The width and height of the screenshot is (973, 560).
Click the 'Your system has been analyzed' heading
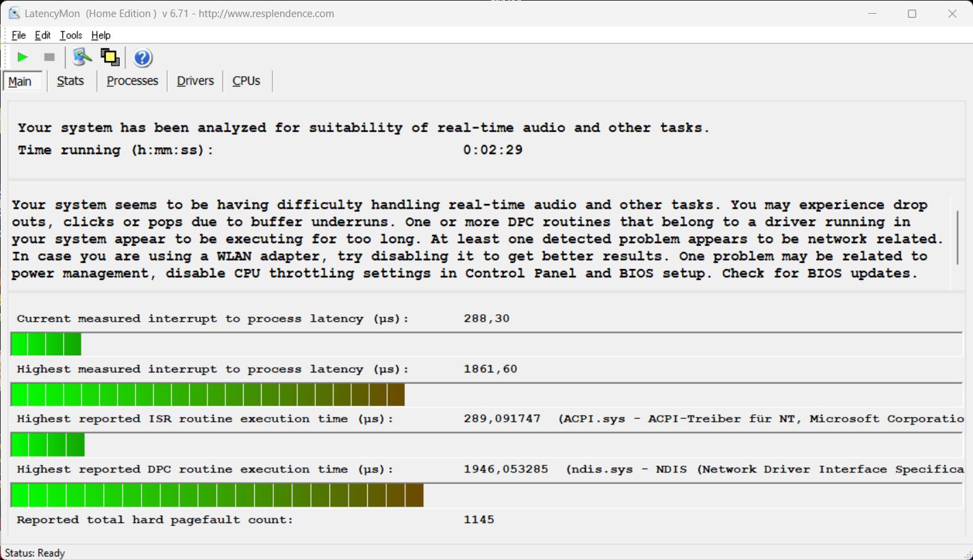pos(364,127)
